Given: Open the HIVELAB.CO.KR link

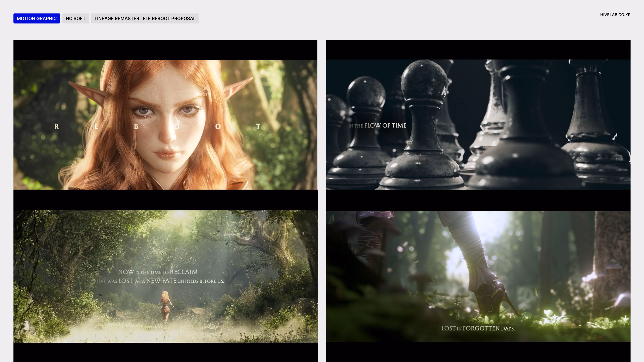Looking at the screenshot, I should [x=615, y=15].
